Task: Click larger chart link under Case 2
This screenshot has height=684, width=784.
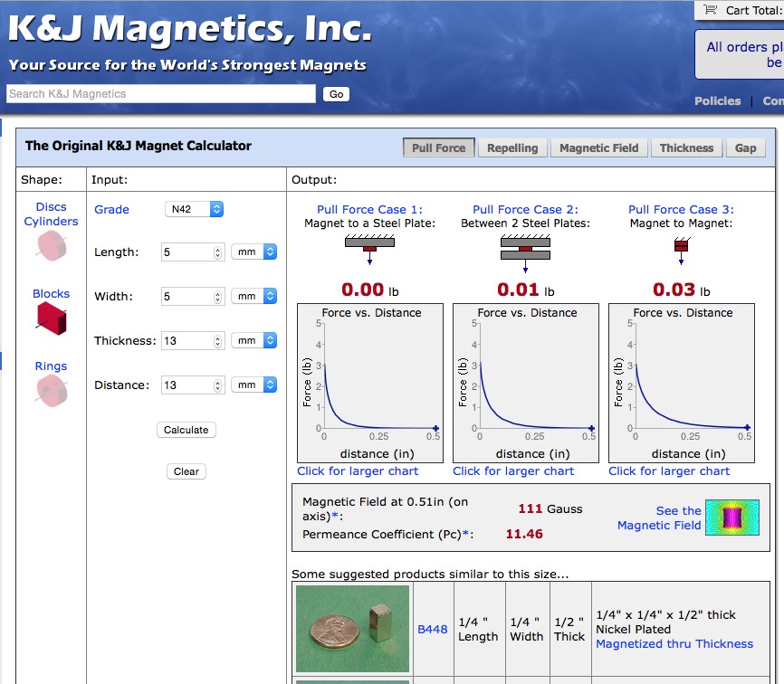Action: coord(513,471)
